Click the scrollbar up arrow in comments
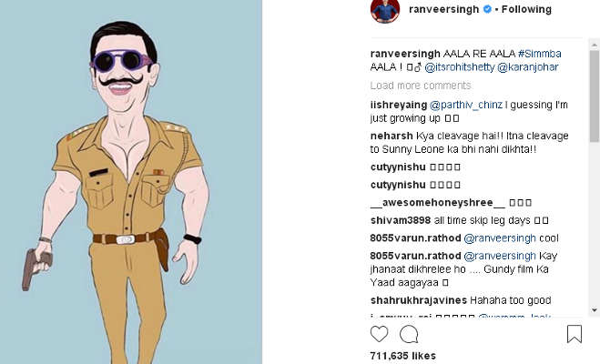This screenshot has width=600, height=364. tap(595, 46)
